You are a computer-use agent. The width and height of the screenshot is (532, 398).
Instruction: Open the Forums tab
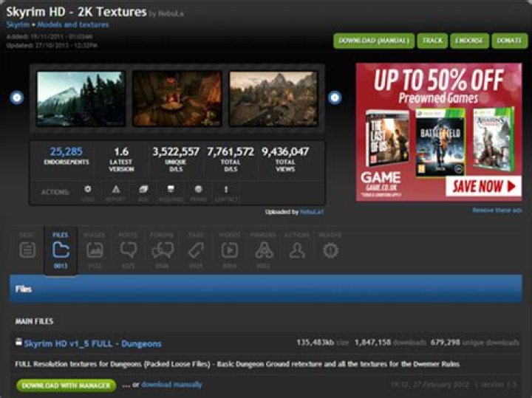tap(162, 250)
